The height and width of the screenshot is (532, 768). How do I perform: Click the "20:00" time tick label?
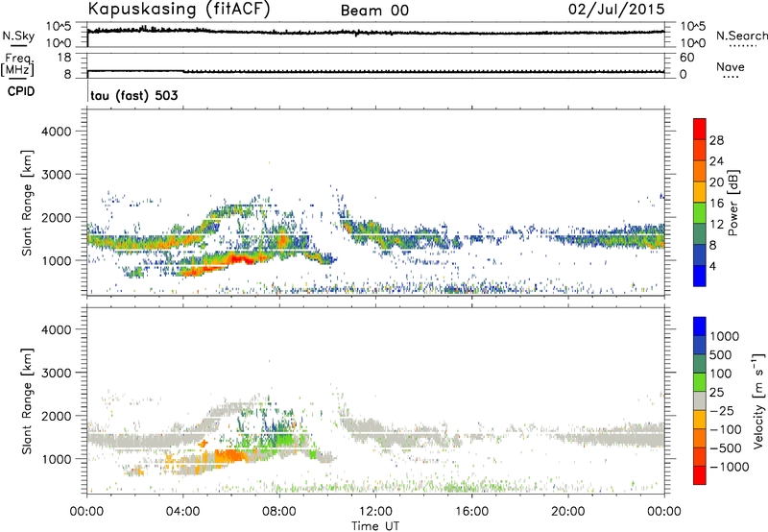(568, 512)
